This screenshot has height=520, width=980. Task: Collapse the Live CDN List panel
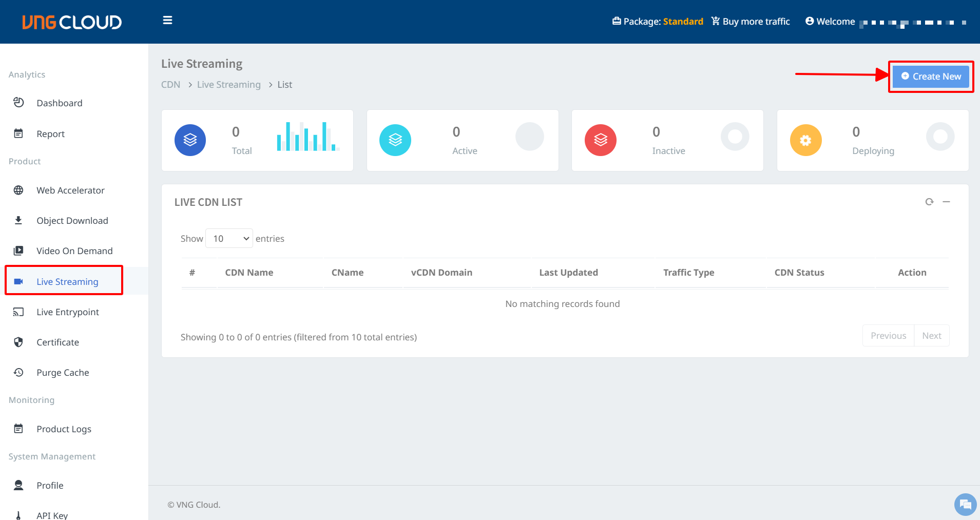tap(946, 202)
